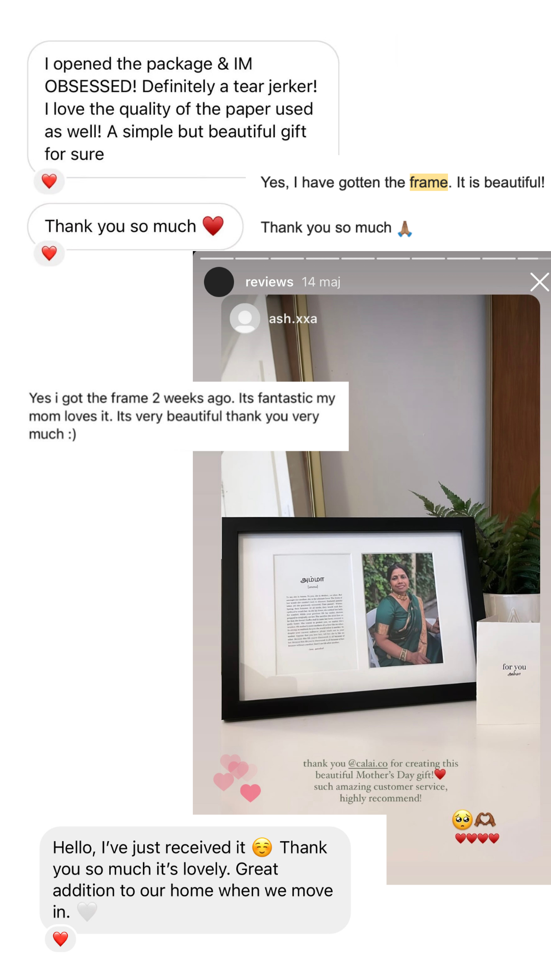The width and height of the screenshot is (551, 980).
Task: Open the reviews highlight profile circle
Action: [219, 282]
